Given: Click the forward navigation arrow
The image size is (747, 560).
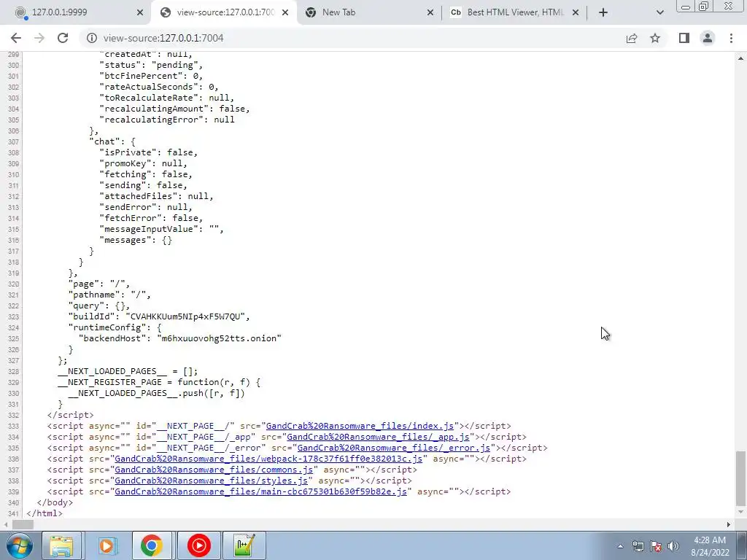Looking at the screenshot, I should tap(39, 38).
